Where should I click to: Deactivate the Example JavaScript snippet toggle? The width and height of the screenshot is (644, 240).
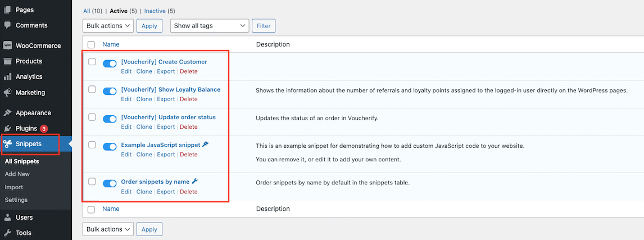pos(110,146)
